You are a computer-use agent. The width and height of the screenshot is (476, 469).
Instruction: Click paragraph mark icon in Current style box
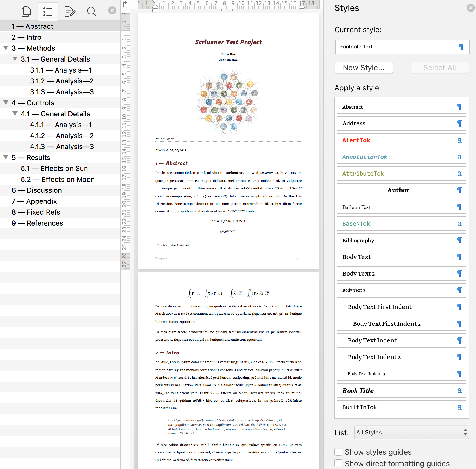(x=461, y=47)
